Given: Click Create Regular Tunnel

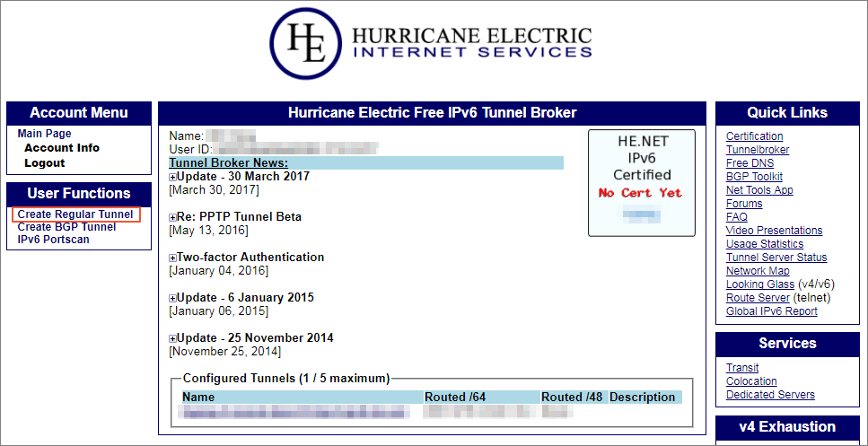Looking at the screenshot, I should click(x=75, y=214).
